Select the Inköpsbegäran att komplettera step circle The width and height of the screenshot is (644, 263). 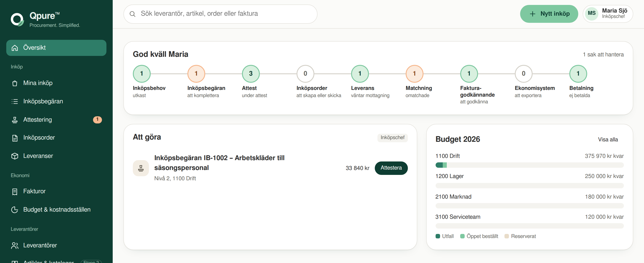tap(196, 74)
